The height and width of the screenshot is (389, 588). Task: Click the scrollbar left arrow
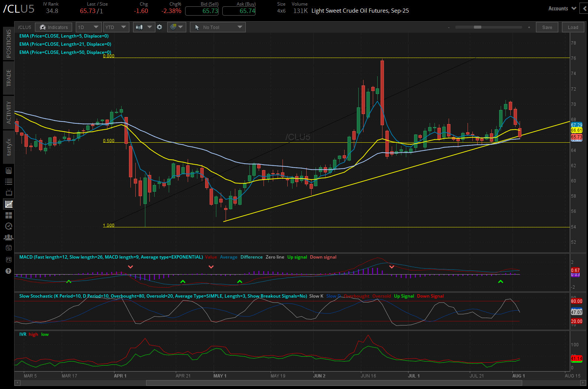17,383
